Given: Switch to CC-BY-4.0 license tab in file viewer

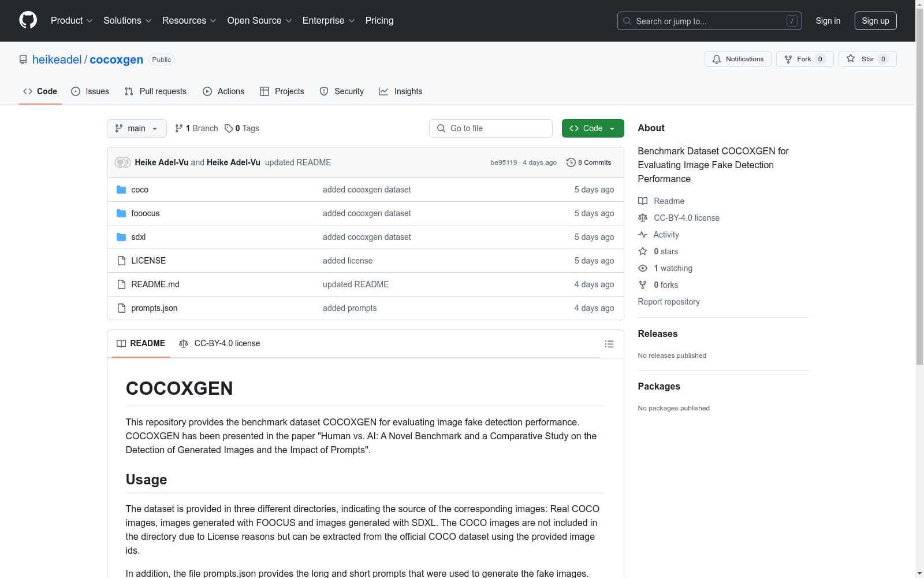Looking at the screenshot, I should click(x=219, y=343).
